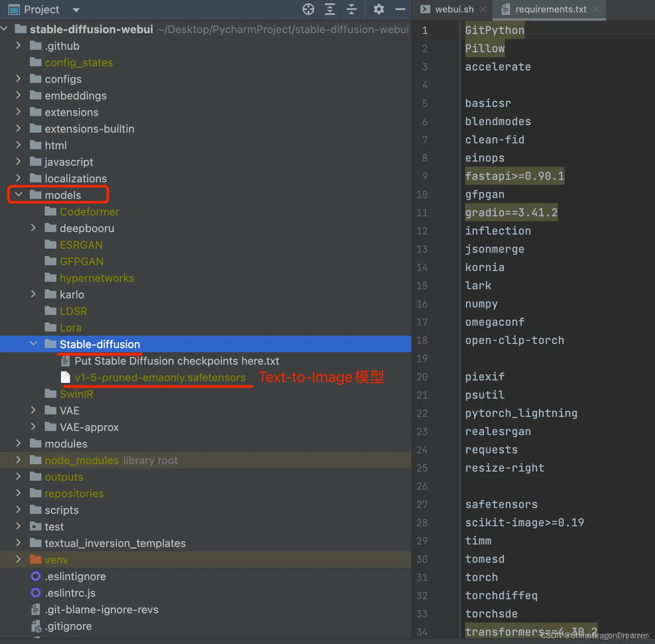Image resolution: width=655 pixels, height=644 pixels.
Task: Click line number 12 in gutter
Action: click(x=422, y=231)
